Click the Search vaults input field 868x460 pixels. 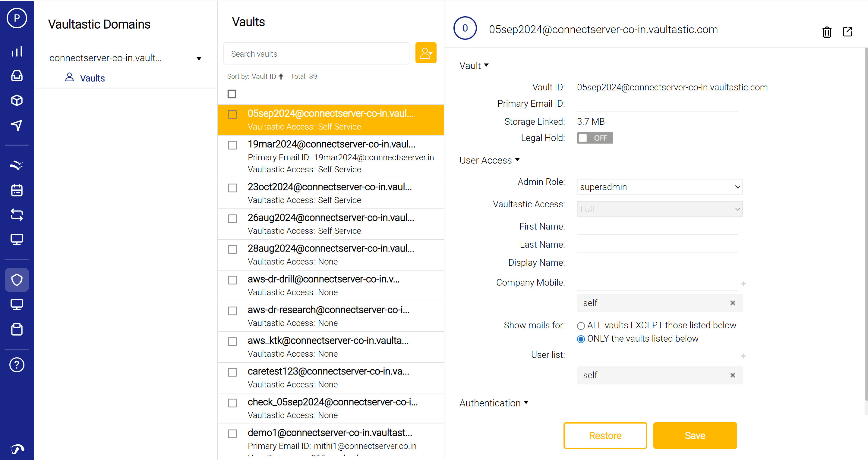316,54
